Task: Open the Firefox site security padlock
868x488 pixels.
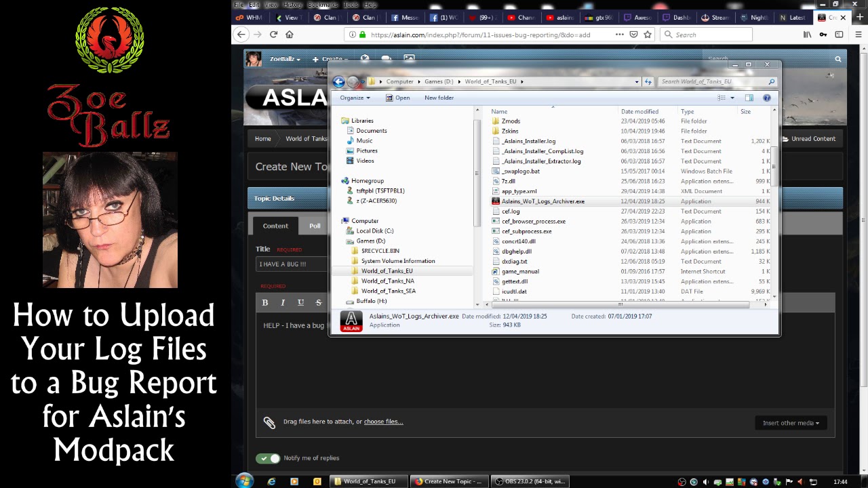Action: (x=361, y=35)
